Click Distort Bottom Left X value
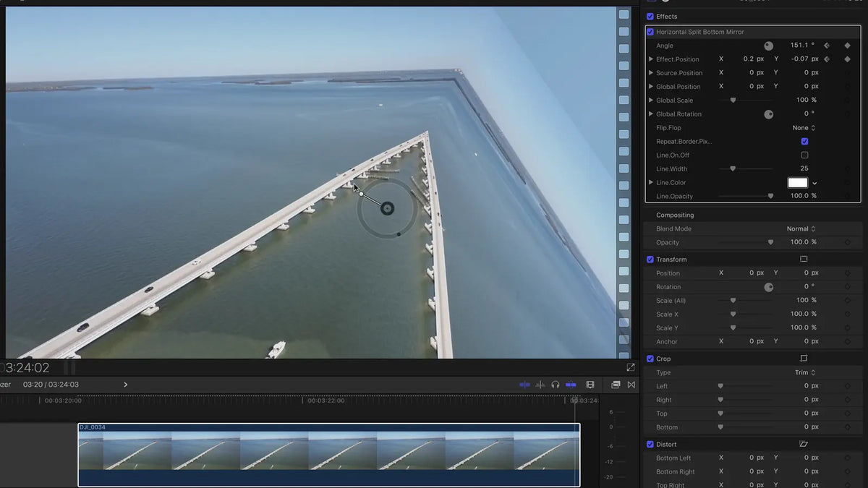 [757, 458]
